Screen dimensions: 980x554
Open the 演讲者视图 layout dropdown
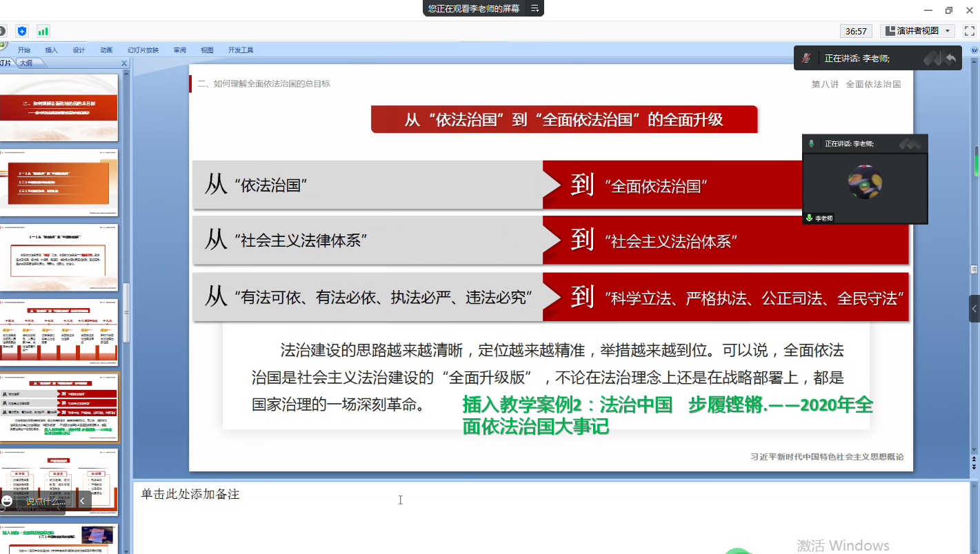pos(918,31)
